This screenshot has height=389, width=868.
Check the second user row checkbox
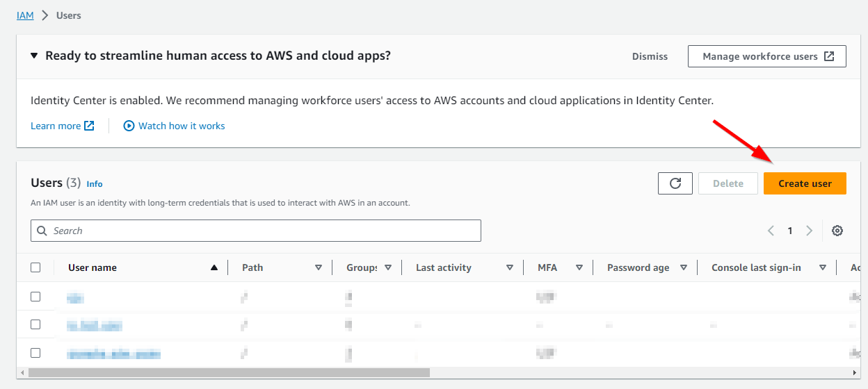pyautogui.click(x=36, y=324)
